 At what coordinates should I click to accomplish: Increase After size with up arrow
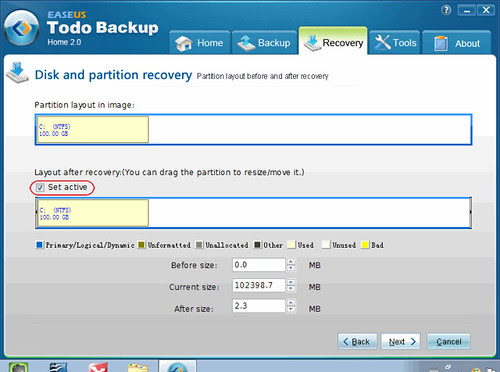[291, 303]
